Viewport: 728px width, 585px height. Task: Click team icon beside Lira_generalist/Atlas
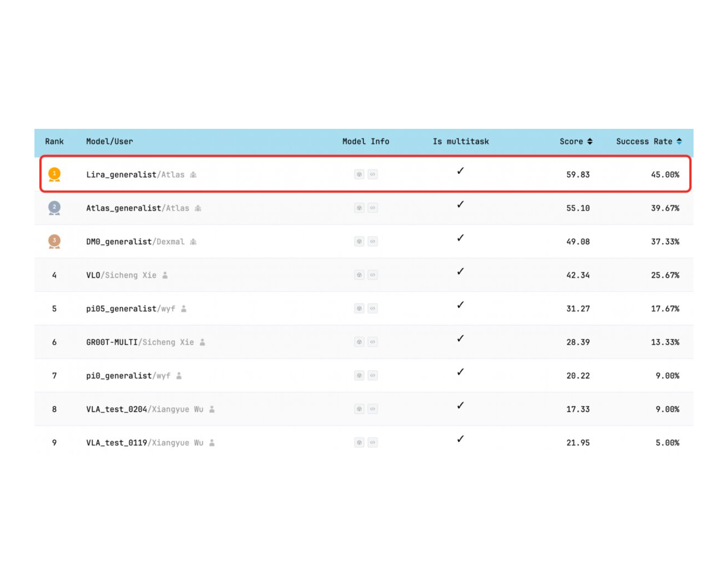pos(193,175)
